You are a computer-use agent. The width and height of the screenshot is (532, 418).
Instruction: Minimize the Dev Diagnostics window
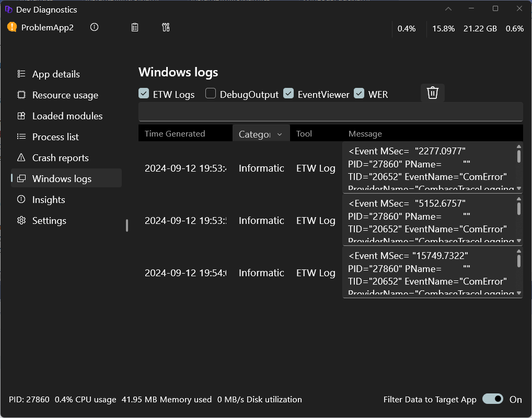pos(471,8)
